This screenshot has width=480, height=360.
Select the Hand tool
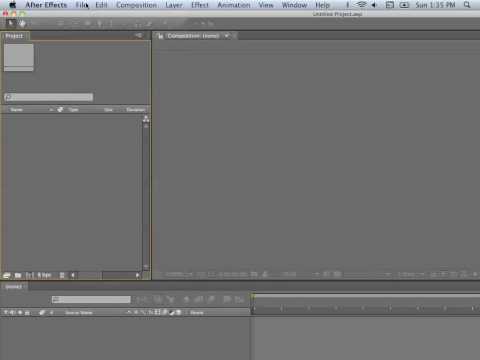22,23
